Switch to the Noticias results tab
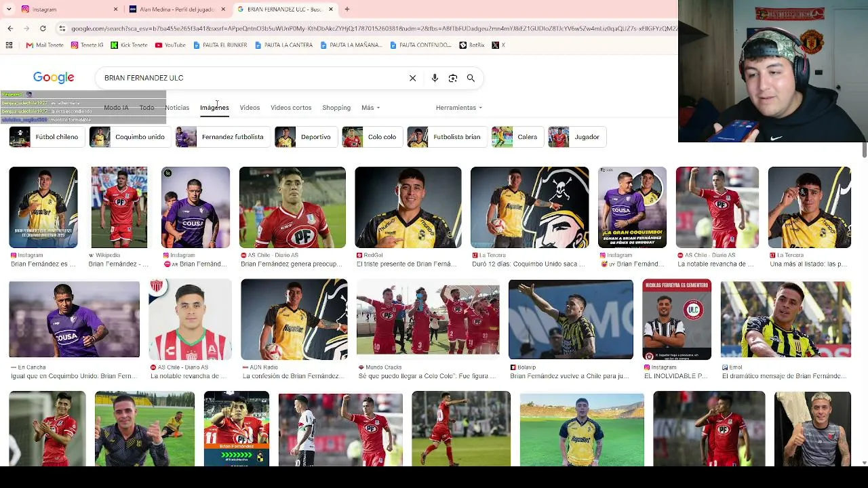This screenshot has height=488, width=868. pos(177,108)
